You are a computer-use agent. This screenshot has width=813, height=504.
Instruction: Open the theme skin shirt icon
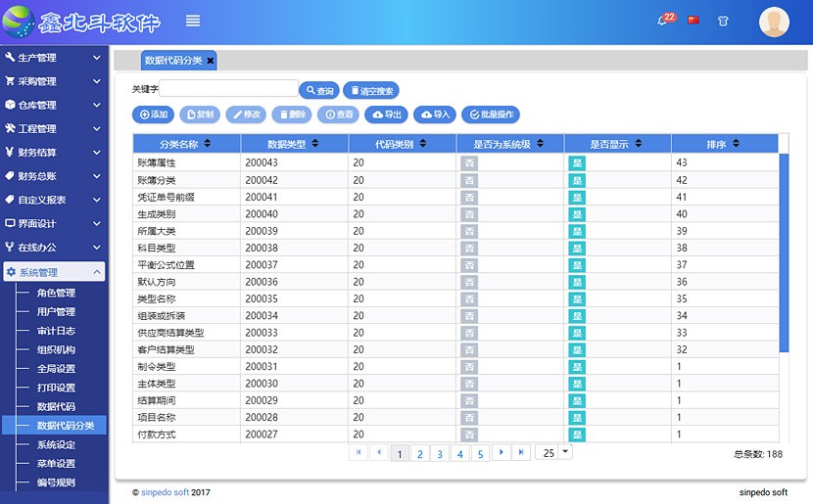click(723, 21)
